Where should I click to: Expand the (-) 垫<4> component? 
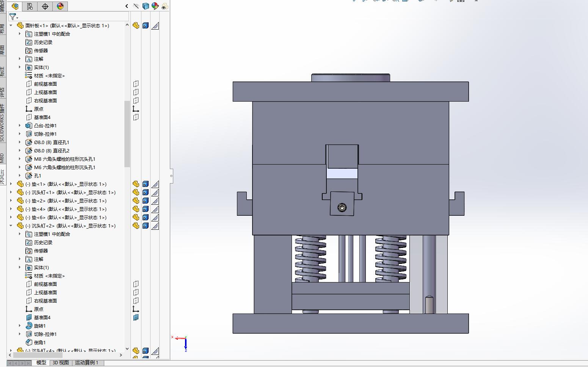click(x=11, y=209)
